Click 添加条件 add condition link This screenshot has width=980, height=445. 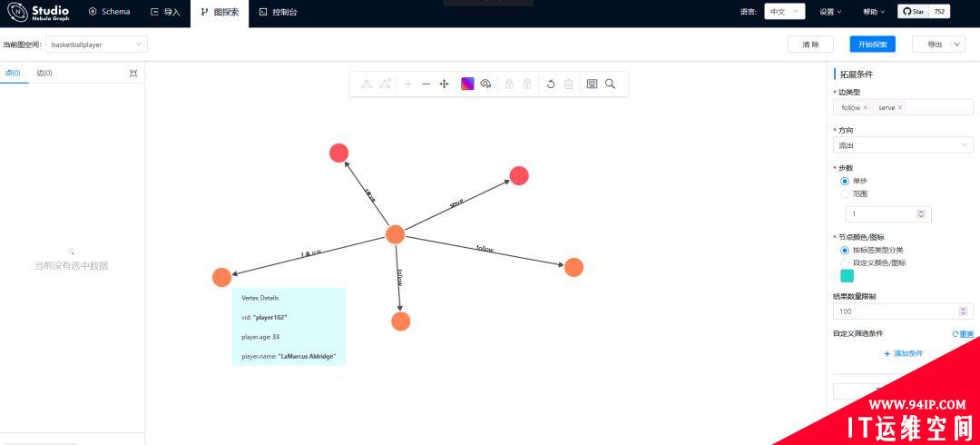[x=903, y=353]
